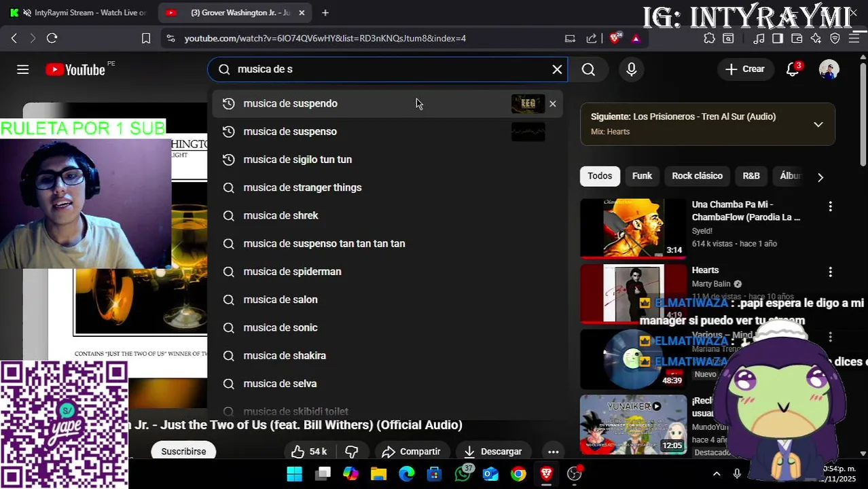This screenshot has height=489, width=868.
Task: Subscribe with the Suscribirse button
Action: pyautogui.click(x=183, y=452)
